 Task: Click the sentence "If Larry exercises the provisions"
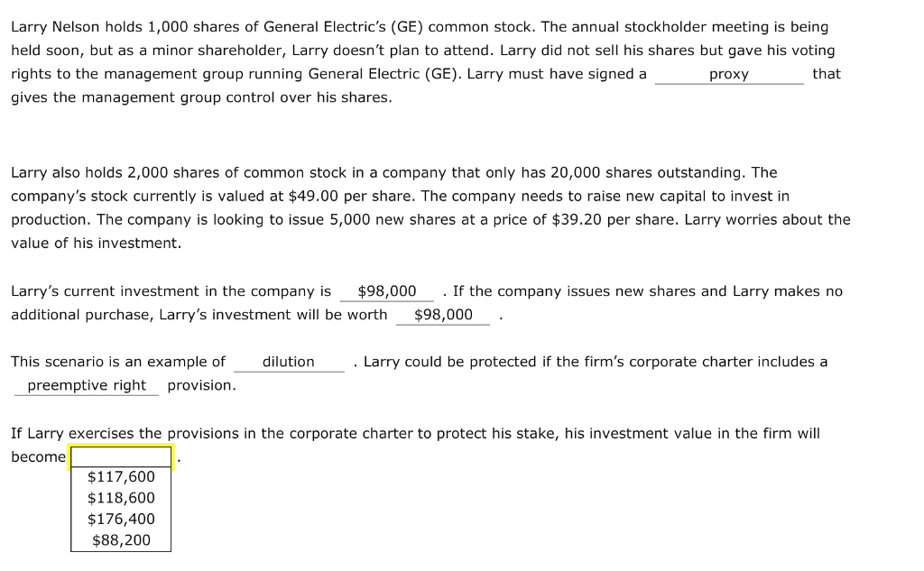[415, 434]
